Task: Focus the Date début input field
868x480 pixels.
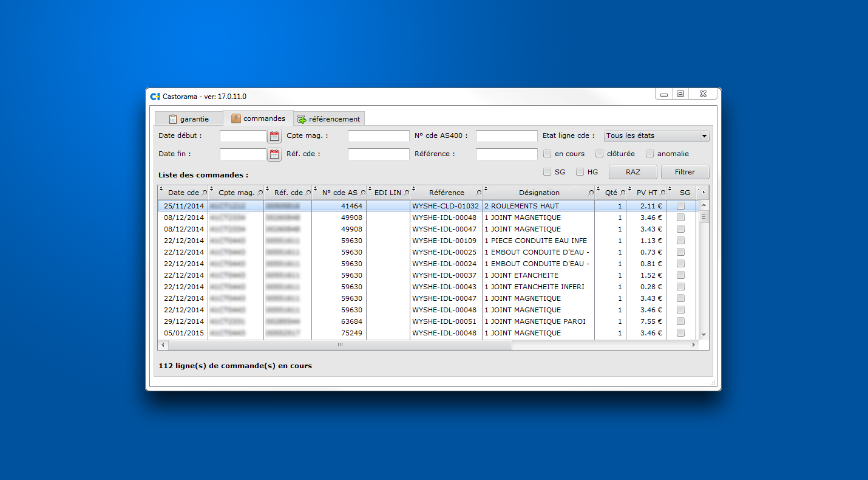Action: click(243, 136)
